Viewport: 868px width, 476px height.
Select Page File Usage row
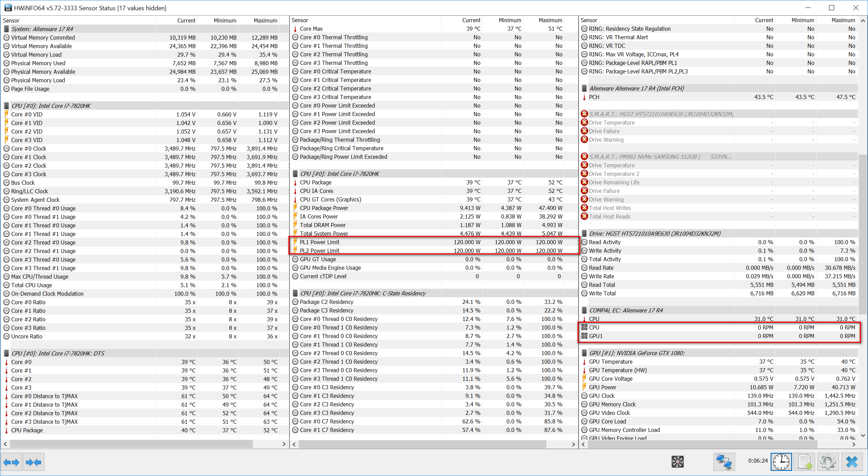(x=145, y=89)
